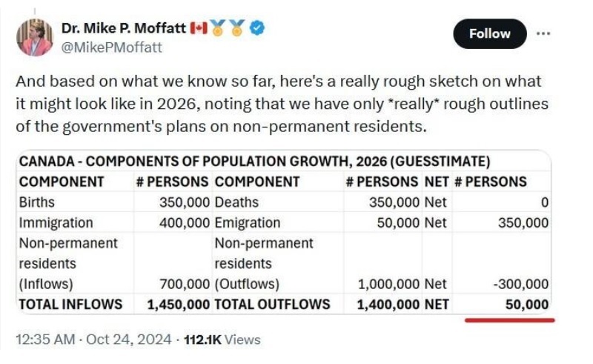Image resolution: width=593 pixels, height=364 pixels.
Task: Click the Dr. Mike P. Moffatt display name
Action: point(124,28)
